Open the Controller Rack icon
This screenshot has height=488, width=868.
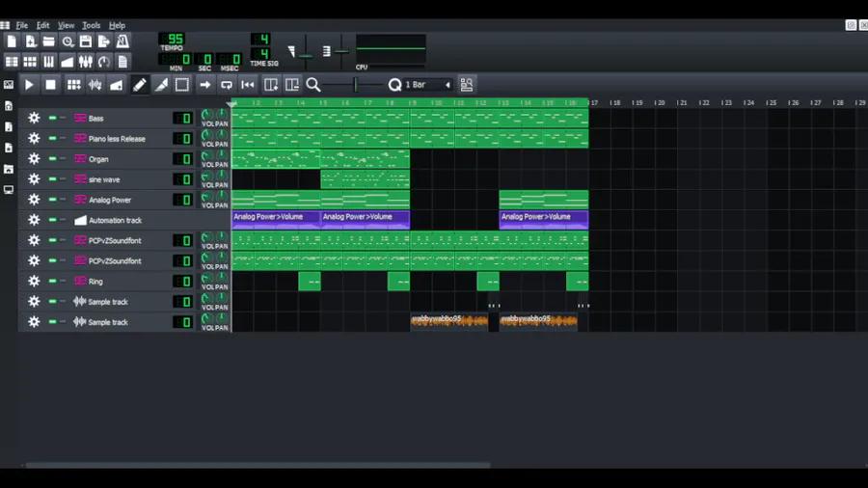104,62
